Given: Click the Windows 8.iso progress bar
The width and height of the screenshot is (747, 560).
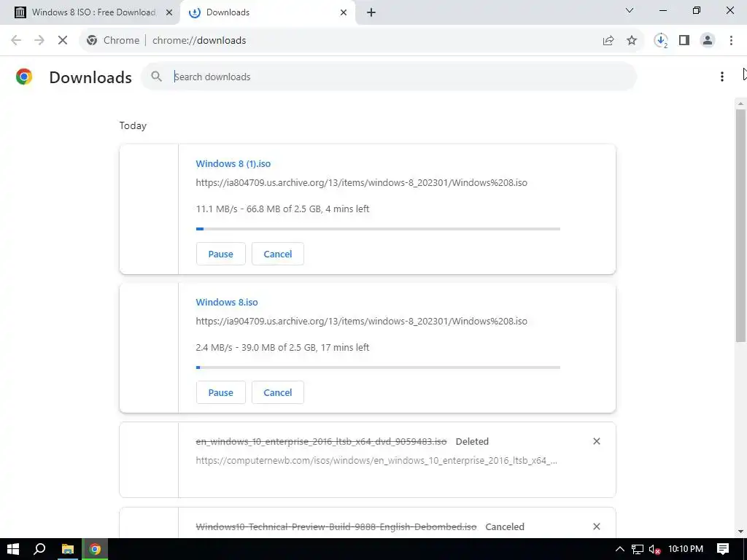Looking at the screenshot, I should [x=378, y=367].
